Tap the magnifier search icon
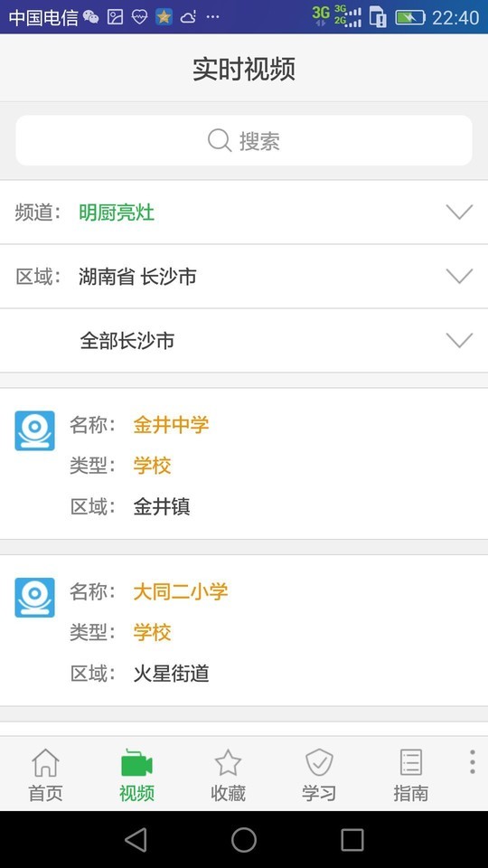Image resolution: width=488 pixels, height=868 pixels. (x=220, y=140)
